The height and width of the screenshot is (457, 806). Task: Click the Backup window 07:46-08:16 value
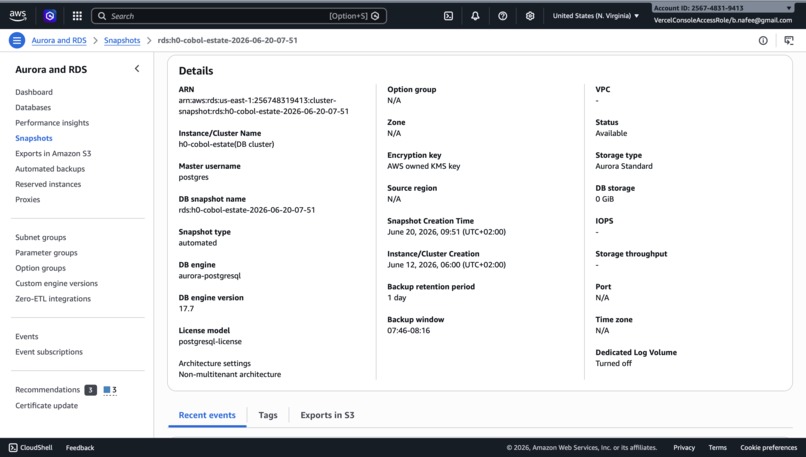[409, 331]
